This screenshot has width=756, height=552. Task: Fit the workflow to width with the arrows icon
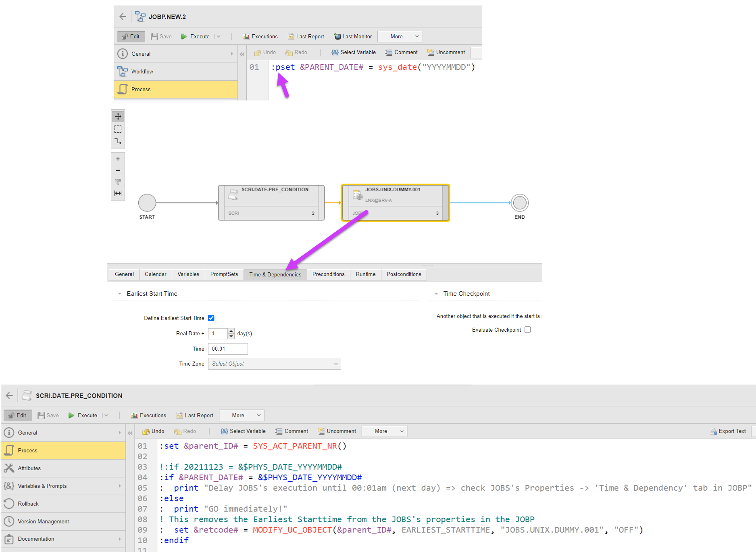[x=118, y=193]
